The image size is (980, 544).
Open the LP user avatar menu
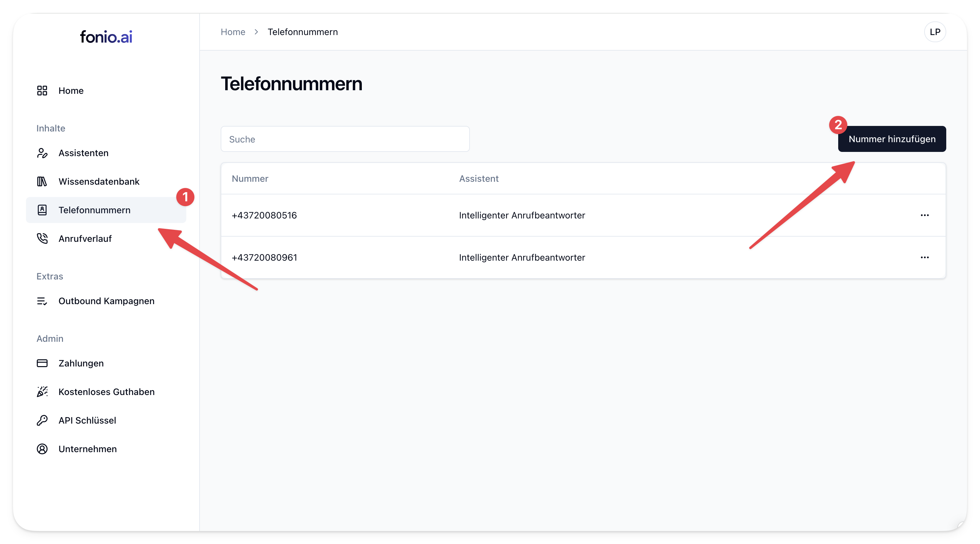(x=935, y=32)
